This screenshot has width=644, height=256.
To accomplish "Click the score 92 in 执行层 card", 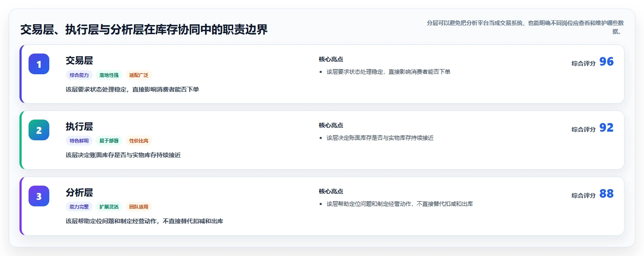I will [x=606, y=128].
